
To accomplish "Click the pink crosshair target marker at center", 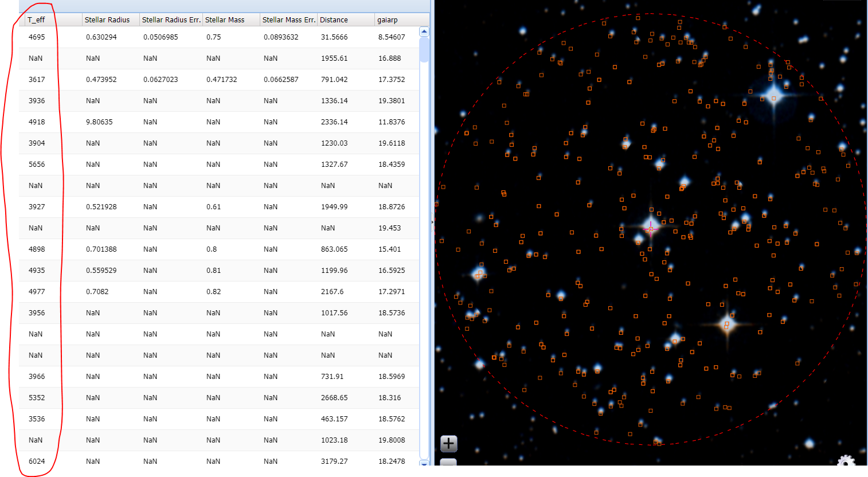I will tap(651, 229).
